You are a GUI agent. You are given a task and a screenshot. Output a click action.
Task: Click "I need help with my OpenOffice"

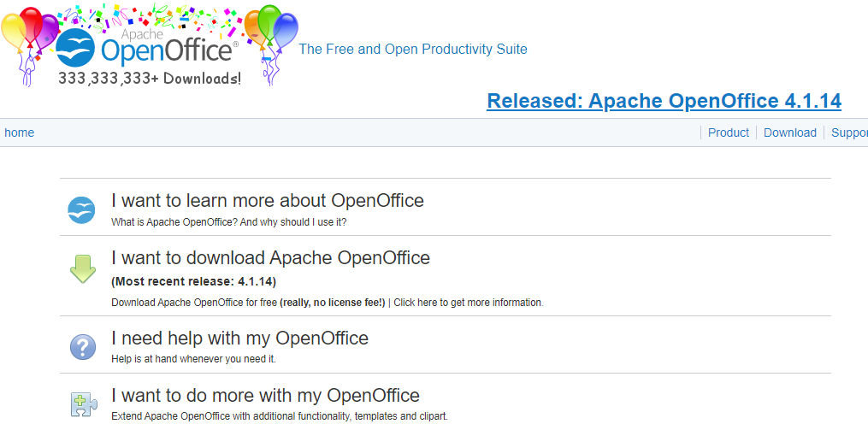(239, 338)
